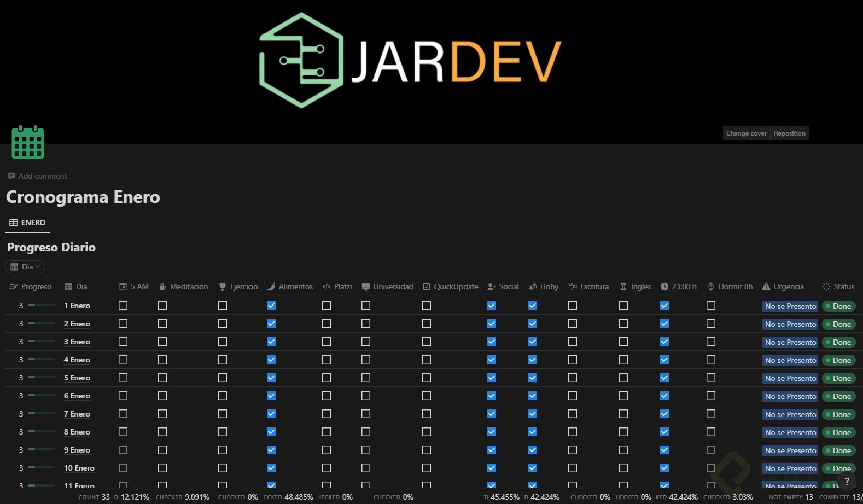Click the Social add-person icon

(x=491, y=286)
